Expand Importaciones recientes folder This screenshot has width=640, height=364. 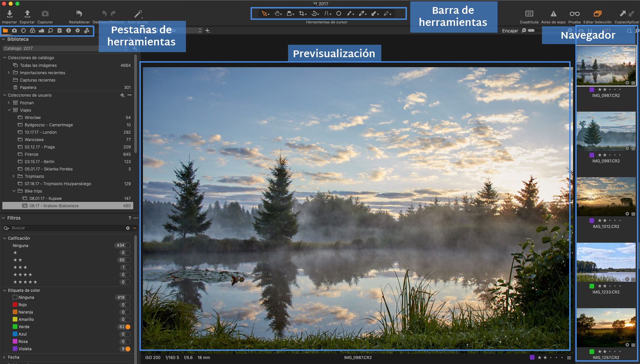click(9, 73)
